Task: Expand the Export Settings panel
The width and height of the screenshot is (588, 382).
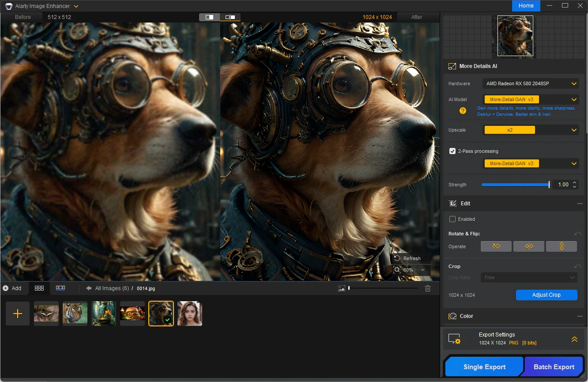Action: tap(574, 339)
